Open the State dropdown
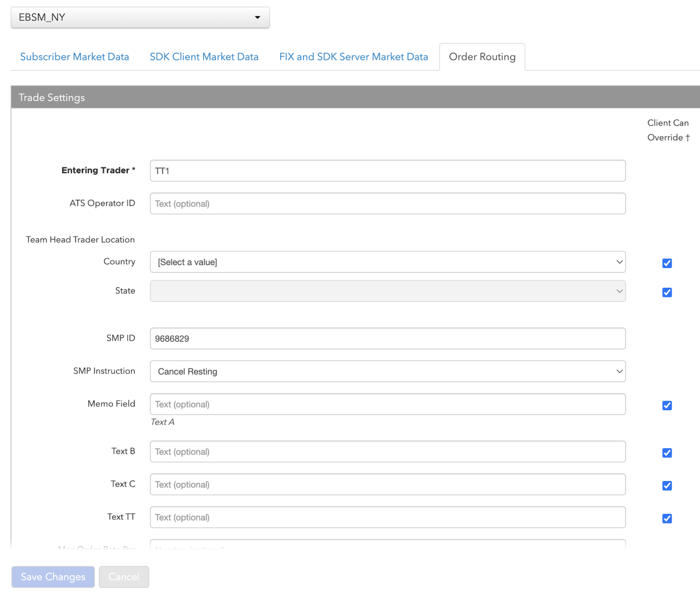Screen dimensions: 700x593 point(387,291)
